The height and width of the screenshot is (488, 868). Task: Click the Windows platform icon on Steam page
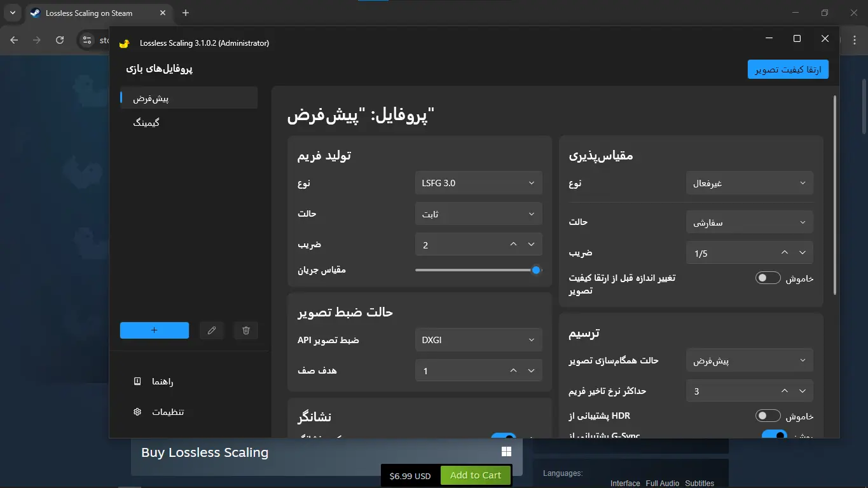click(x=506, y=451)
